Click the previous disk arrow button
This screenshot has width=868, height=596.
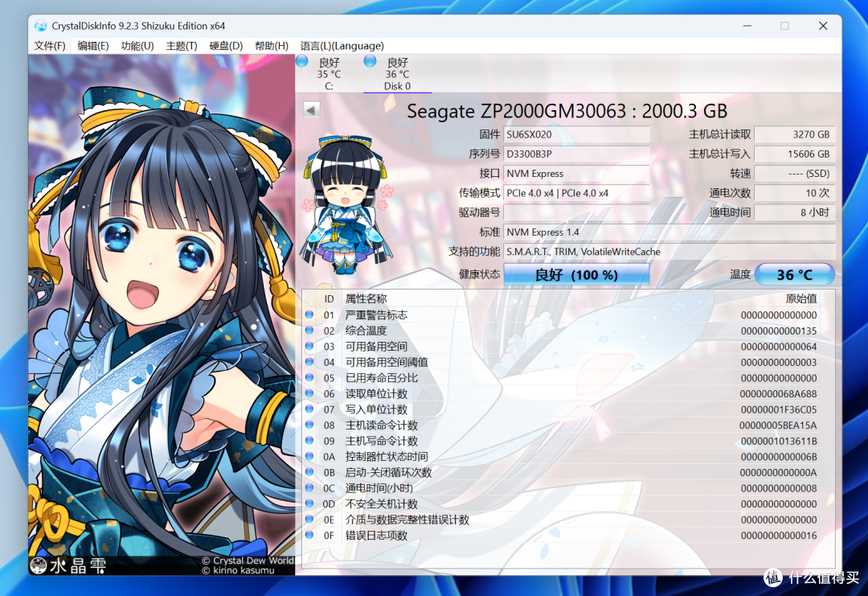click(312, 110)
